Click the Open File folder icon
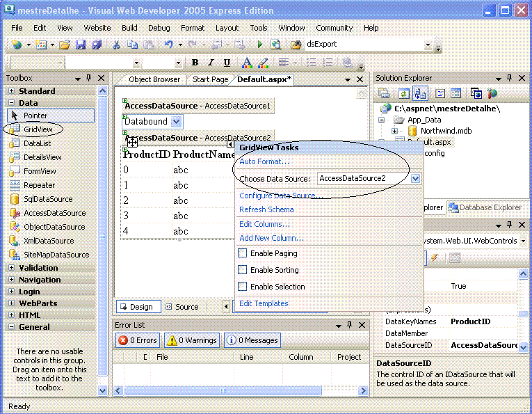532x414 pixels. click(65, 45)
